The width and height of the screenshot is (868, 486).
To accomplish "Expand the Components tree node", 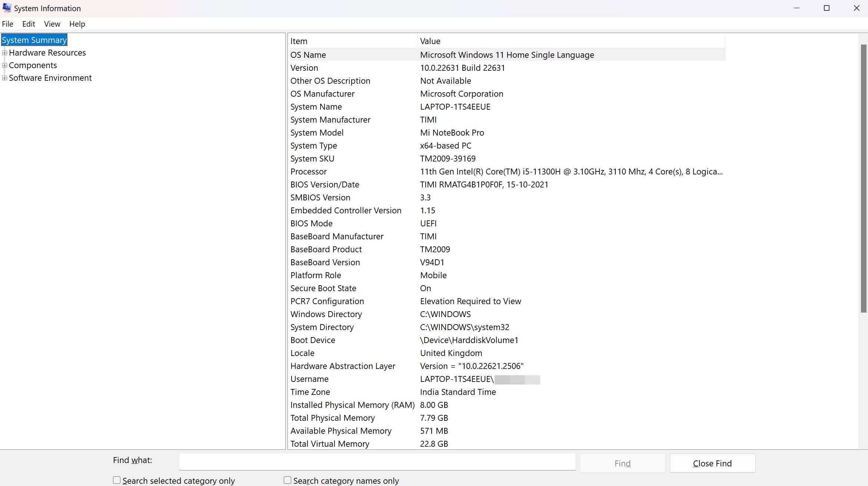I will pyautogui.click(x=4, y=65).
